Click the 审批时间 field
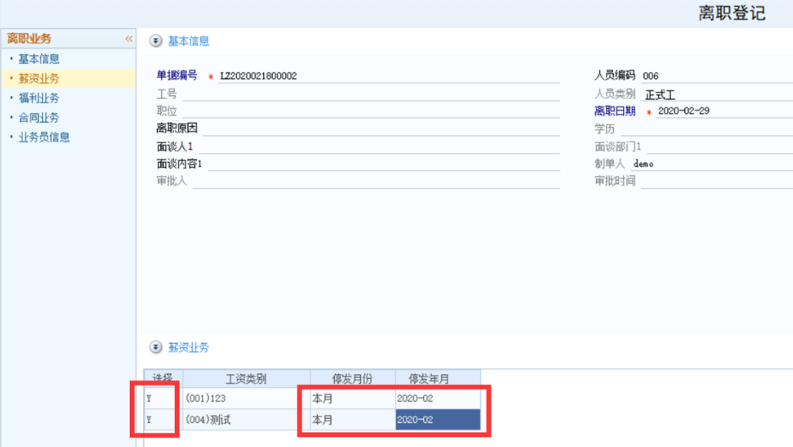This screenshot has width=793, height=447. click(x=717, y=181)
